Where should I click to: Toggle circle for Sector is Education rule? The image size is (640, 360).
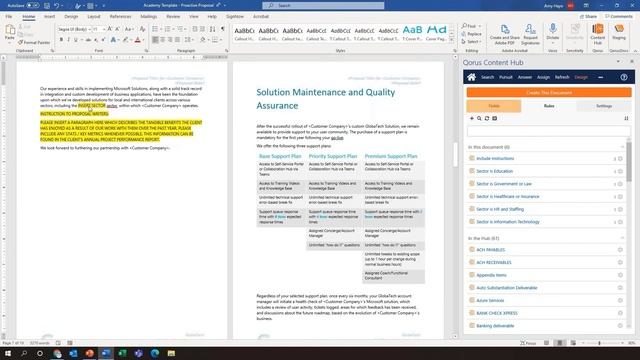(x=620, y=171)
